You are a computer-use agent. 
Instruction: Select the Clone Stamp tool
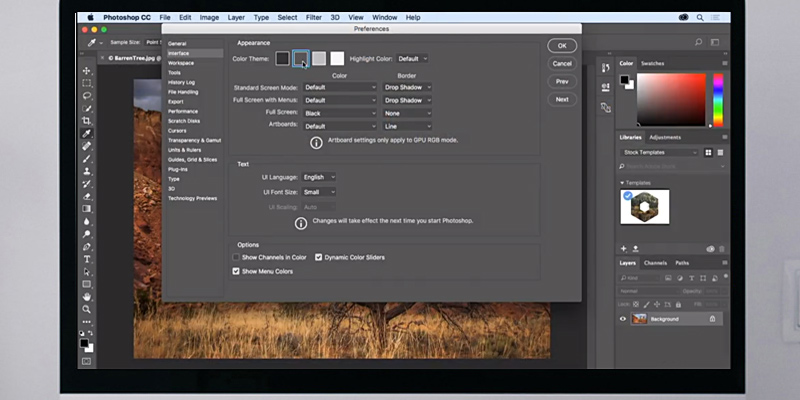[x=87, y=171]
